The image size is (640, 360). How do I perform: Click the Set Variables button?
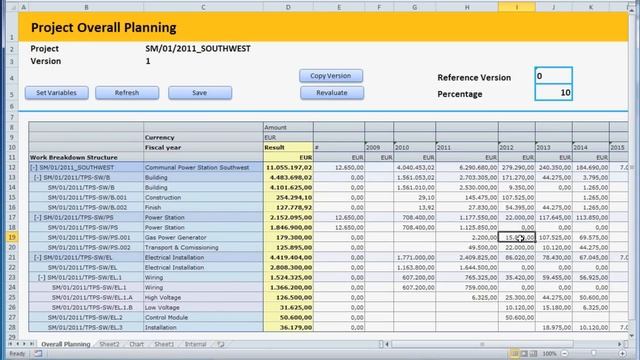(x=56, y=93)
